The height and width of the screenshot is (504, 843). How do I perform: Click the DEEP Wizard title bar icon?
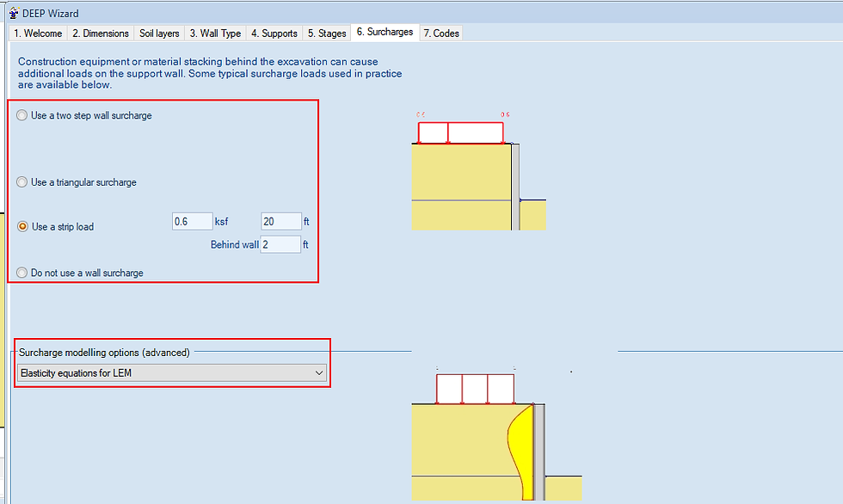pos(14,13)
